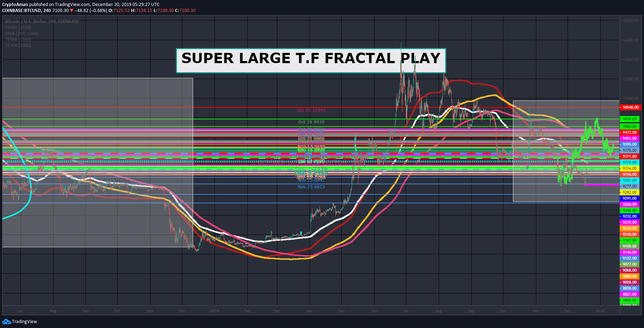Viewport: 644px width, 328px height.
Task: Click the Bitcoin / U.S. Dollar, 240, COINBASE legend
Action: [x=42, y=22]
